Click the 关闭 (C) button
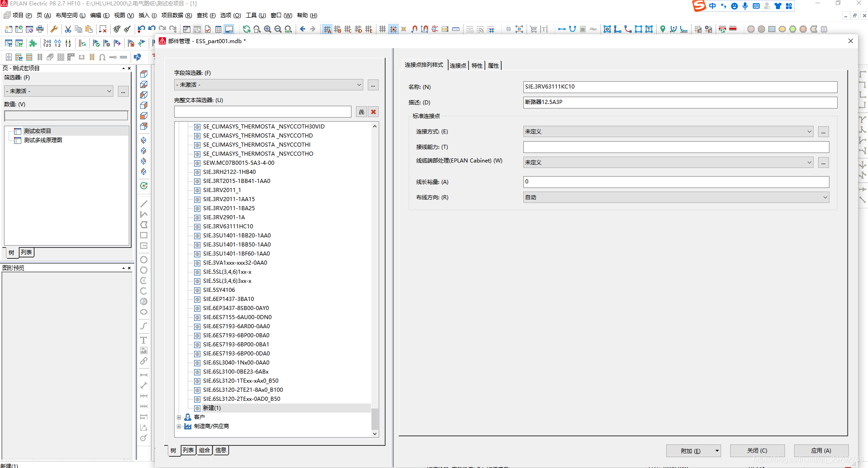 tap(757, 451)
